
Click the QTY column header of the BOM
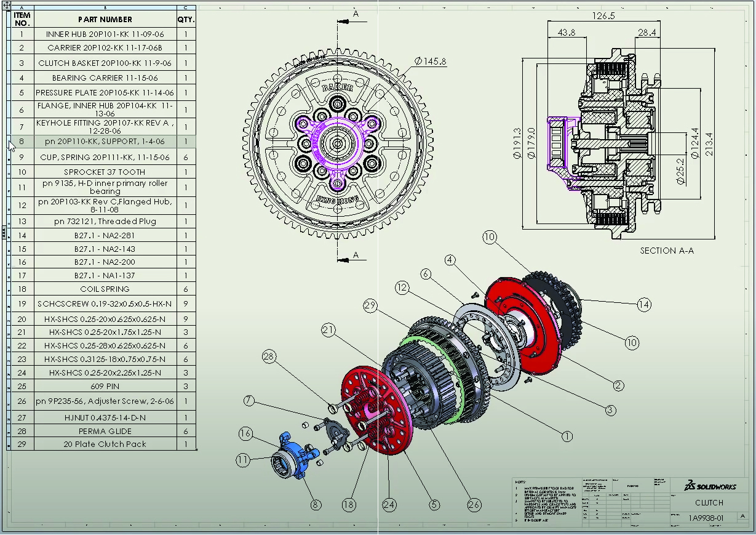pyautogui.click(x=186, y=19)
